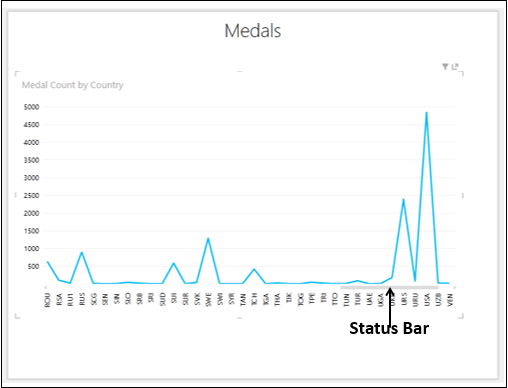Click the gray horizontal scrollbar thumb
The width and height of the screenshot is (508, 388).
[389, 287]
